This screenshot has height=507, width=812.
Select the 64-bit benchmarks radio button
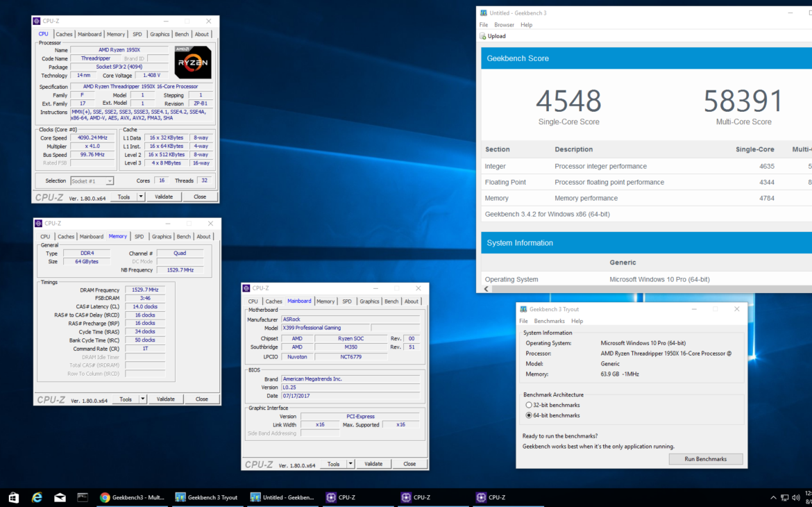point(528,415)
